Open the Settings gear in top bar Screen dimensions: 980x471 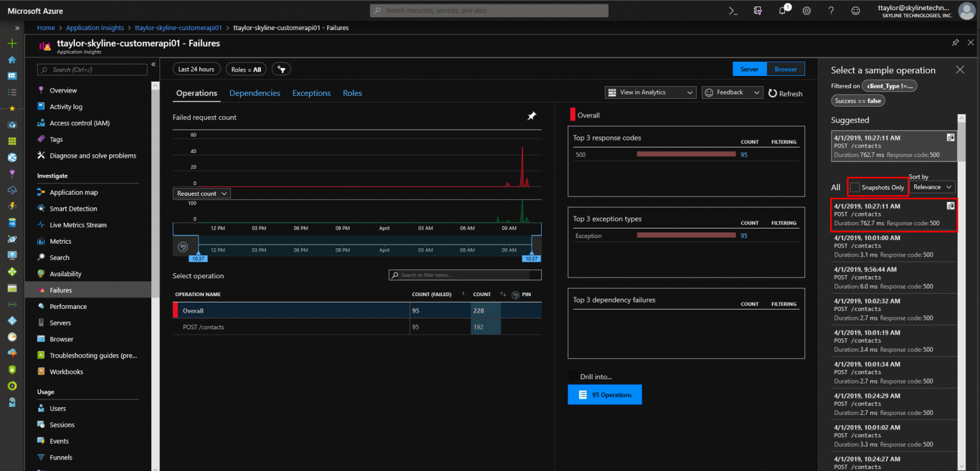pos(806,10)
